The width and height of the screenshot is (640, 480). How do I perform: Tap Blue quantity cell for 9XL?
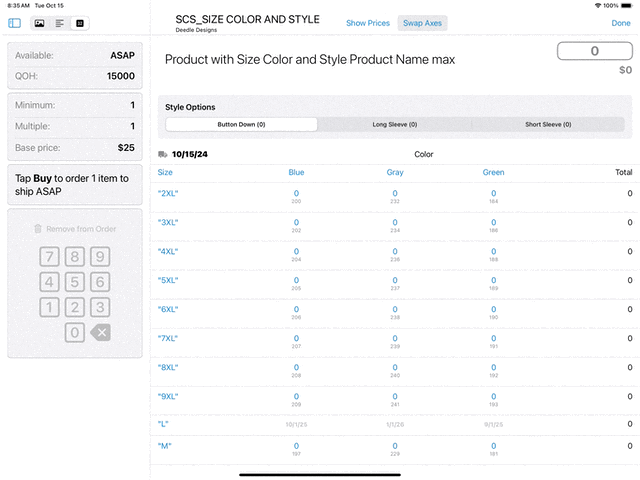296,399
